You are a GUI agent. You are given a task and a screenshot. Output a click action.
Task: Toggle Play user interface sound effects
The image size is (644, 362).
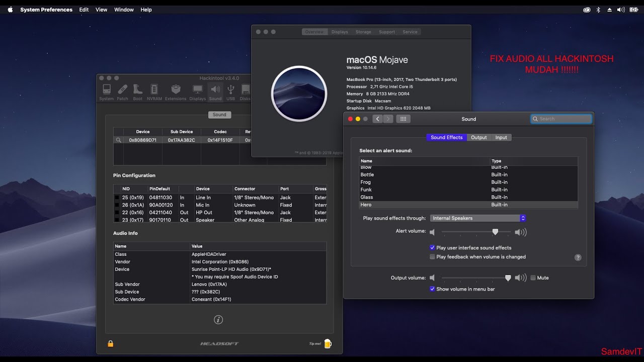pos(432,248)
